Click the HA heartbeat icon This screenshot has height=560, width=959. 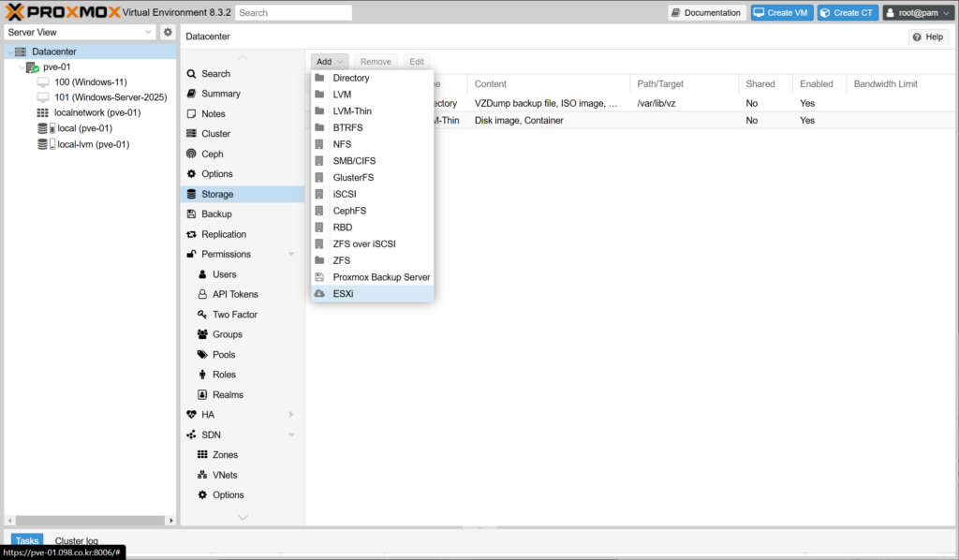[192, 415]
